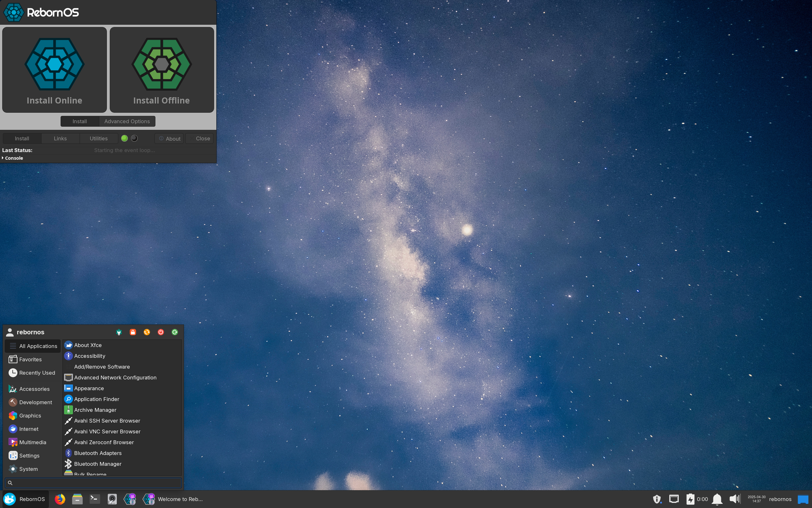The height and width of the screenshot is (508, 812).
Task: Select the Recently Used category
Action: click(33, 373)
